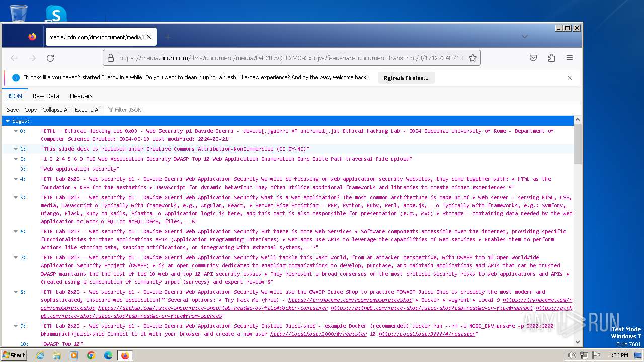Select the Firefox taskbar button
This screenshot has width=644, height=362.
click(125, 355)
